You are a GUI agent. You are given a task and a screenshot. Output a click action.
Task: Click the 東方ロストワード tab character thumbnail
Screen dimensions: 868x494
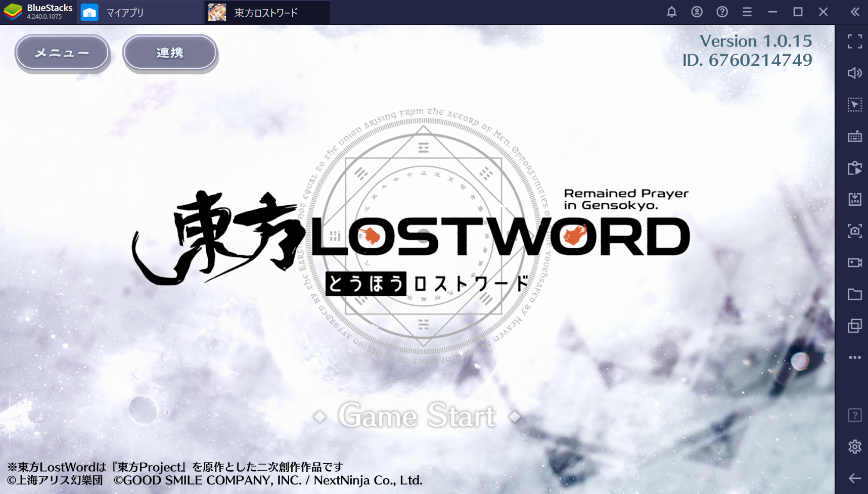[217, 12]
